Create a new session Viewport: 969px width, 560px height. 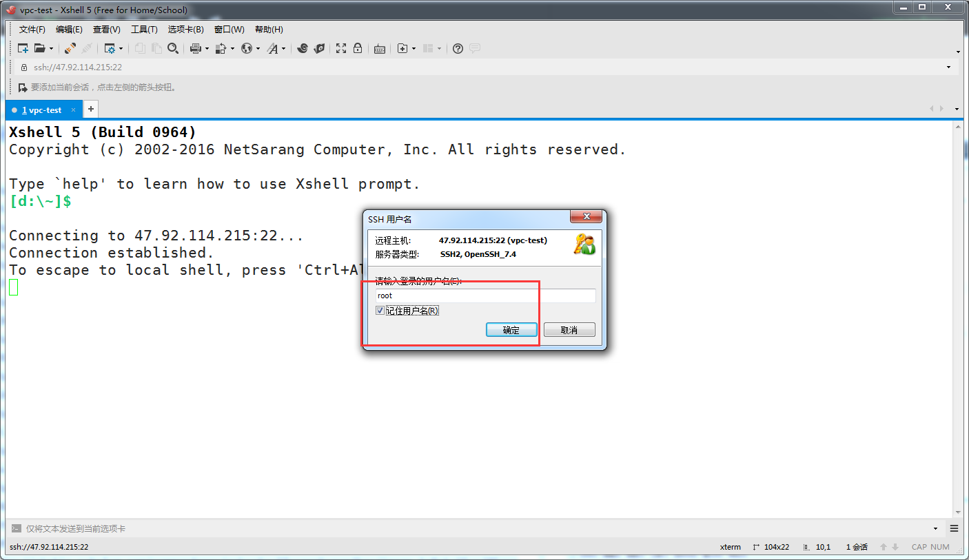(x=23, y=48)
